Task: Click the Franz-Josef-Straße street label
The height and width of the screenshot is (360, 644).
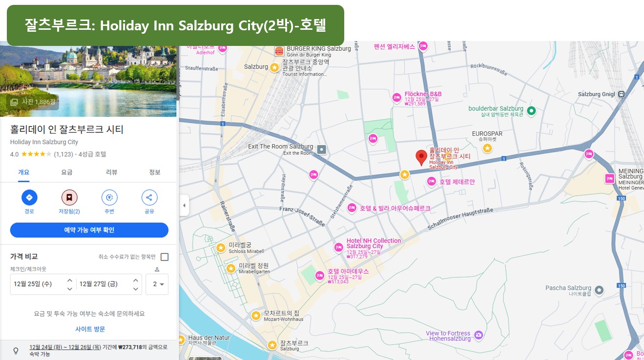Action: (x=302, y=216)
